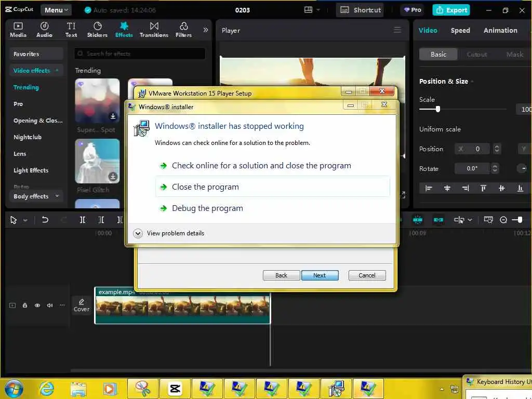Screen dimensions: 532x399
Task: Adjust the Scale slider handle
Action: [x=437, y=109]
